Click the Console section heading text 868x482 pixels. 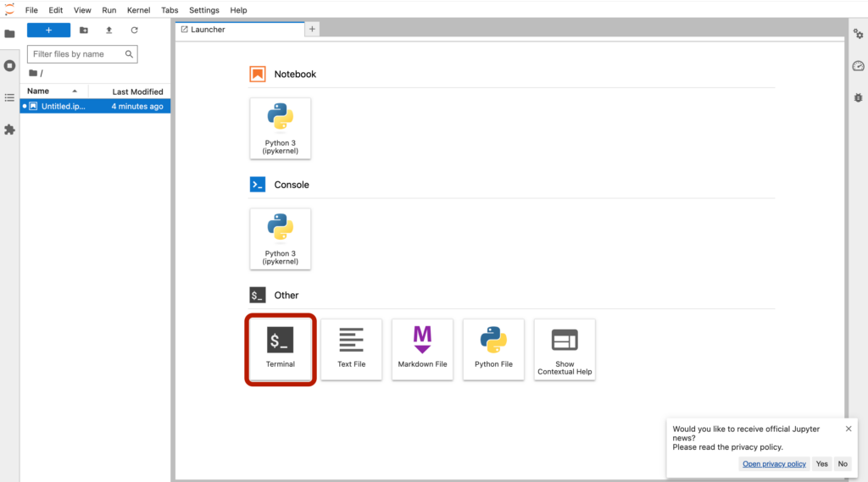pyautogui.click(x=292, y=185)
